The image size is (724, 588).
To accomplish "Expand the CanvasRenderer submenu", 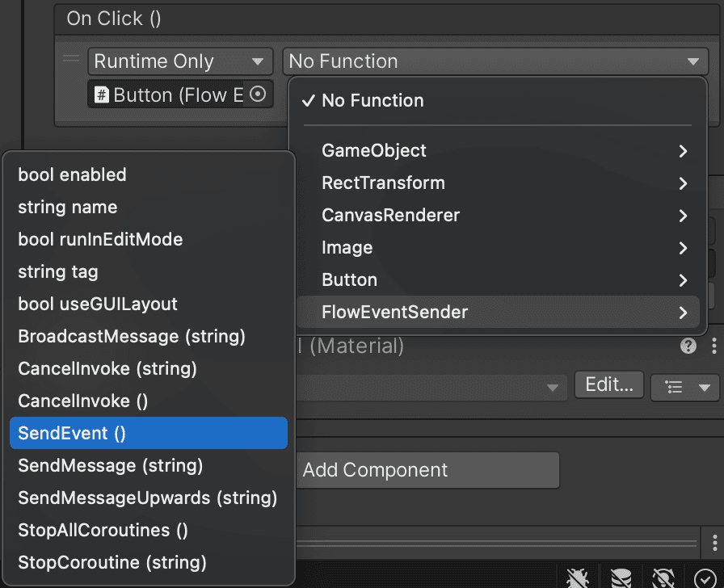I will click(499, 216).
